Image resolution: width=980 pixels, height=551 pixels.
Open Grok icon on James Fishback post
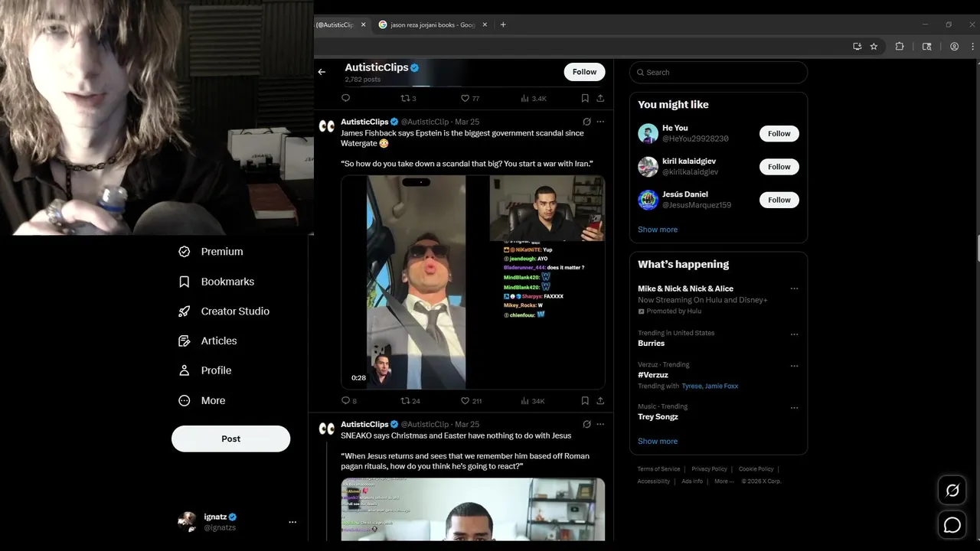[586, 122]
